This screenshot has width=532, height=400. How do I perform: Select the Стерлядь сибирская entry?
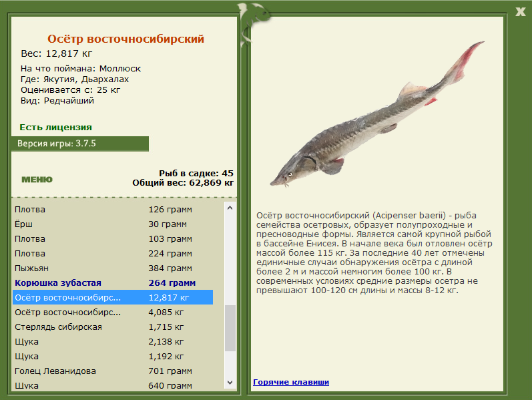[x=113, y=327]
